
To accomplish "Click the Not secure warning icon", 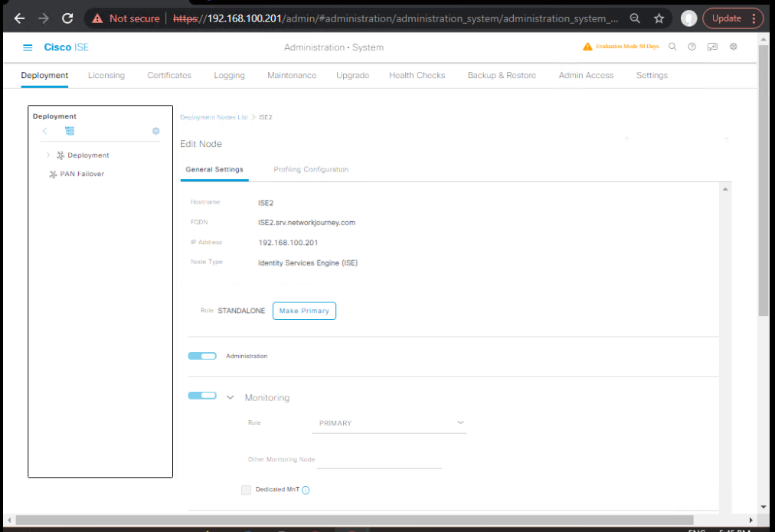I will tap(97, 19).
